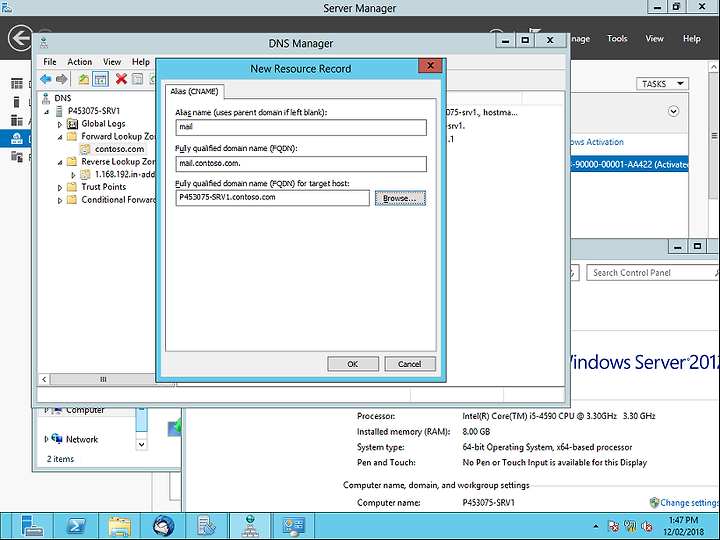
Task: Click the Action Center flag tray icon
Action: point(613,526)
